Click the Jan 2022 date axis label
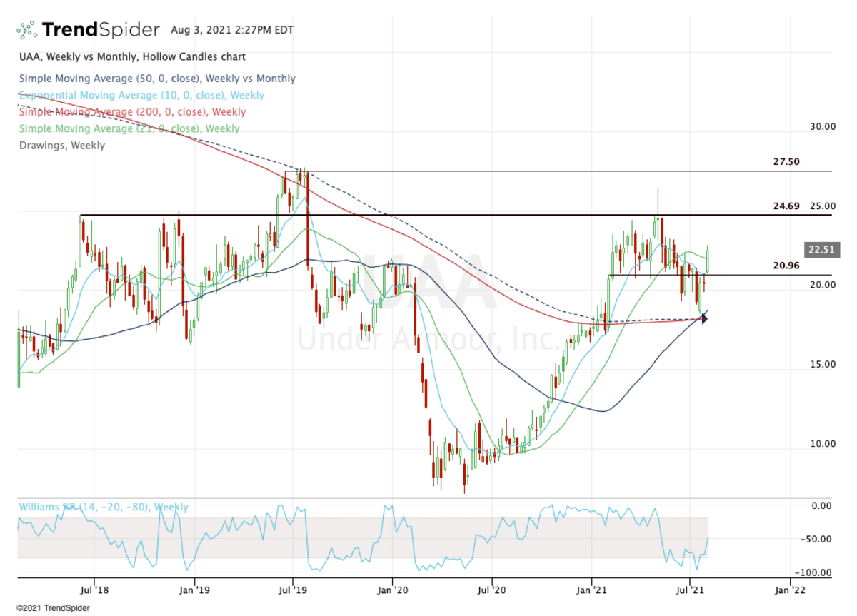Screen dimensions: 857x616 [x=789, y=591]
